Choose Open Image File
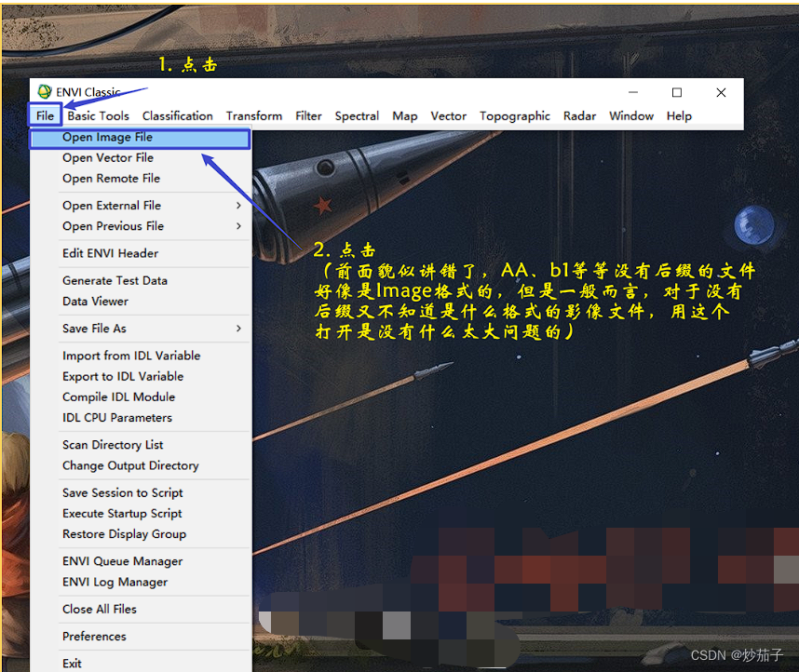 (x=140, y=138)
